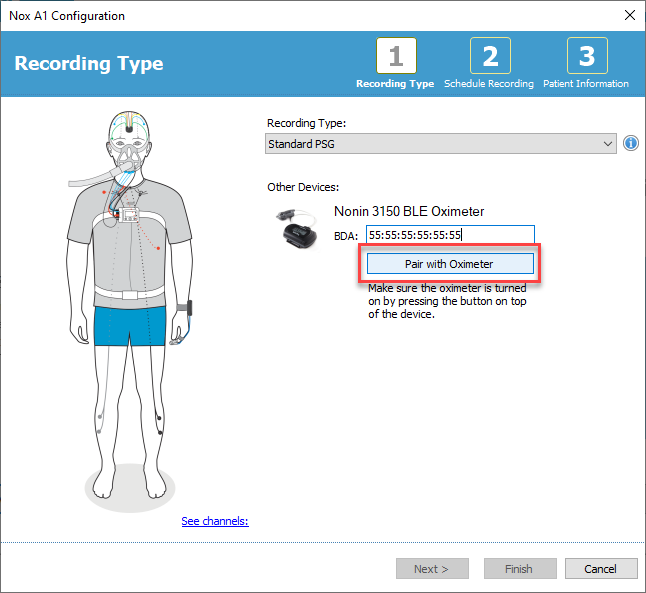Viewport: 646px width, 593px height.
Task: Click the blue info icon beside Recording Type
Action: click(630, 143)
